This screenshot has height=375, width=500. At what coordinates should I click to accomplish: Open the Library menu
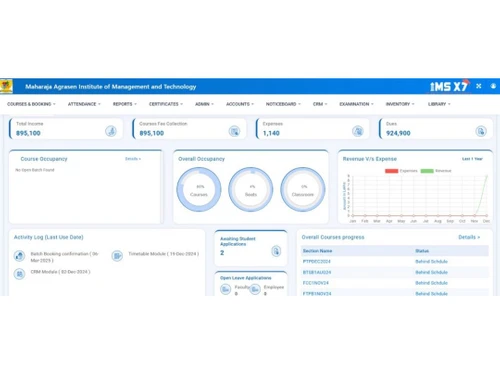coord(439,104)
